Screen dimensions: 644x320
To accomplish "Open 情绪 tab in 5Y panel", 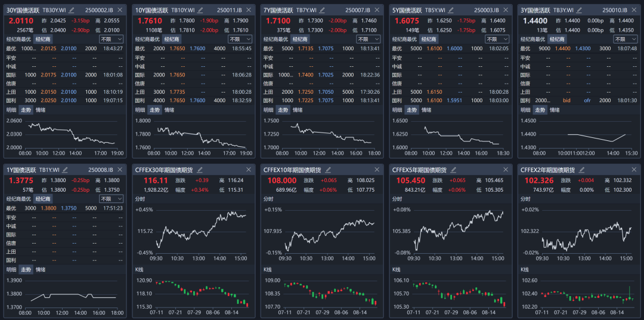I will coord(426,110).
